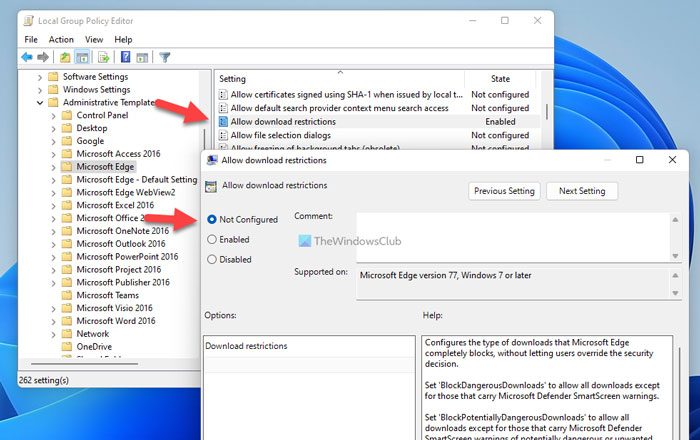Expand the Network tree node
700x440 pixels.
(x=53, y=334)
